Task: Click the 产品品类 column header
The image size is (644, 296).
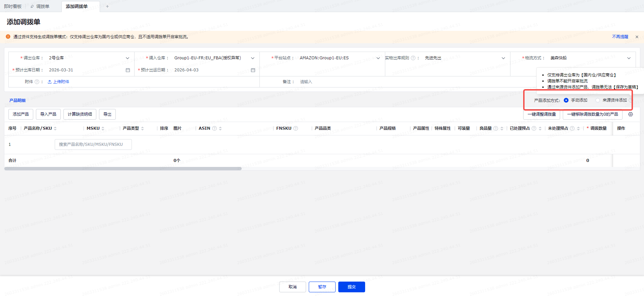Action: coord(323,128)
